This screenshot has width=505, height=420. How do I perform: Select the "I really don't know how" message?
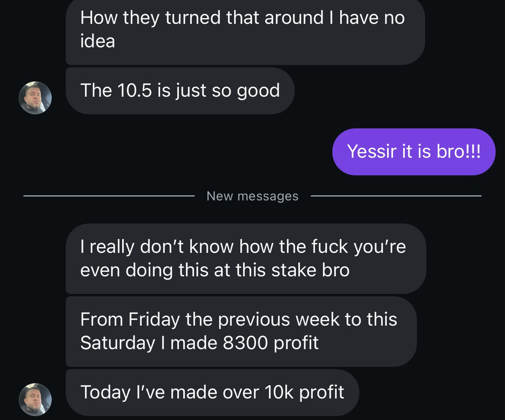245,258
